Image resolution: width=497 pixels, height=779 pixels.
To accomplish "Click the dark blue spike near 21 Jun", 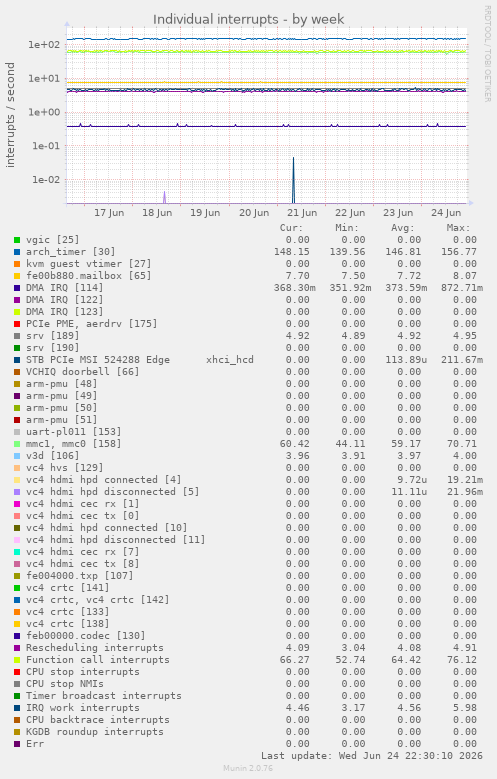I will click(293, 180).
